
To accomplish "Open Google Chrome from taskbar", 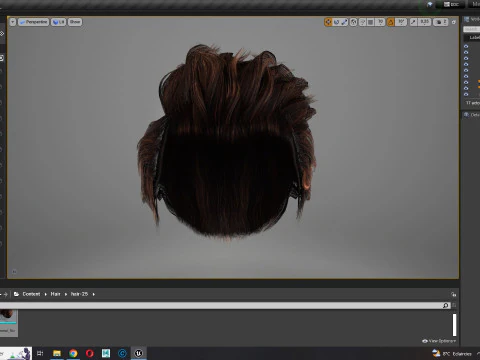I will click(73, 353).
